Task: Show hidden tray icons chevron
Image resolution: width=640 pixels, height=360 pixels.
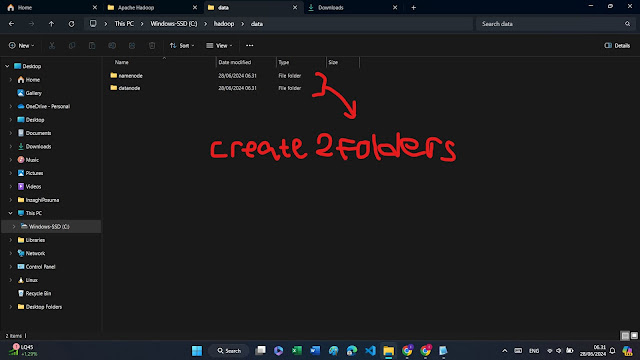Action: coord(504,351)
